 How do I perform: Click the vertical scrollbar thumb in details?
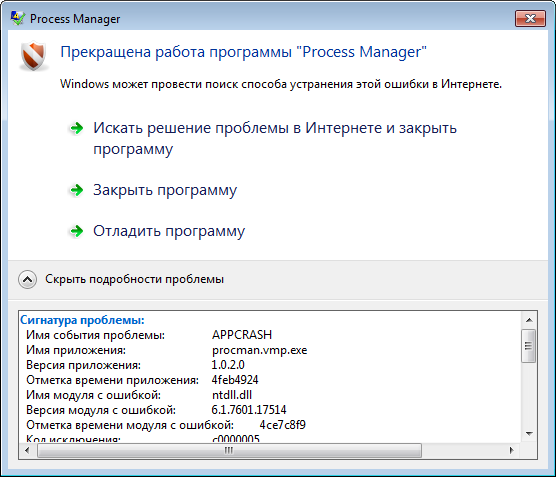(x=528, y=346)
